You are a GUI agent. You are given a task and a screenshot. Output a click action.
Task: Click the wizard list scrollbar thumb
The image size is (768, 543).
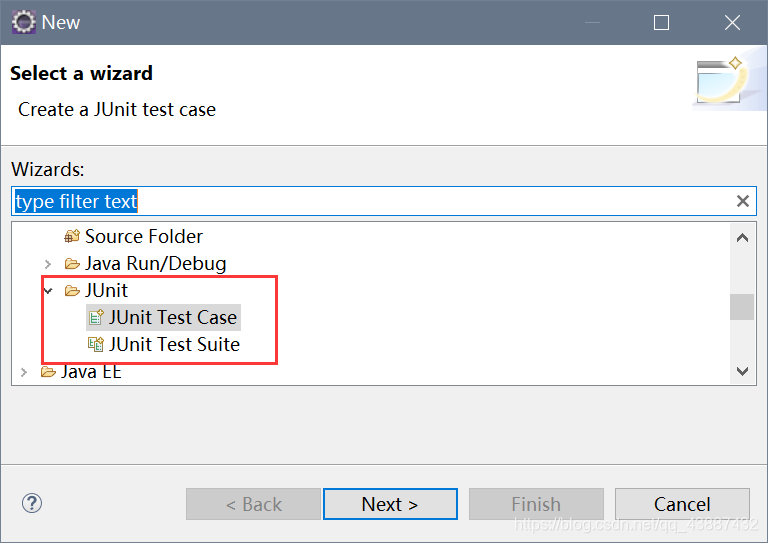point(742,307)
